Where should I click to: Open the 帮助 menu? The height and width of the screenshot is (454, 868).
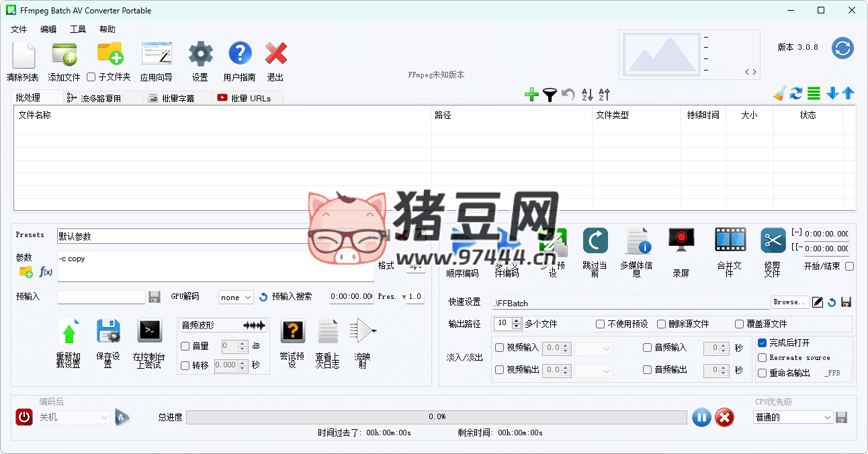click(x=107, y=30)
